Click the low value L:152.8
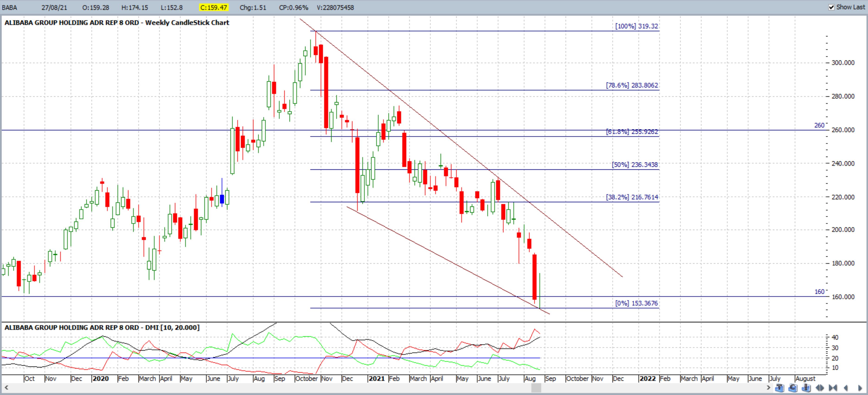868x395 pixels. (x=172, y=7)
